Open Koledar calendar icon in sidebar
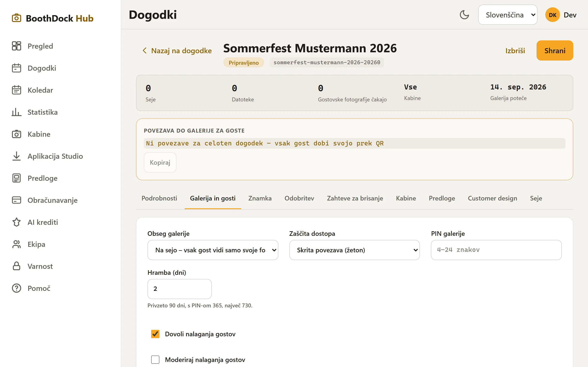The width and height of the screenshot is (588, 367). pos(17,90)
